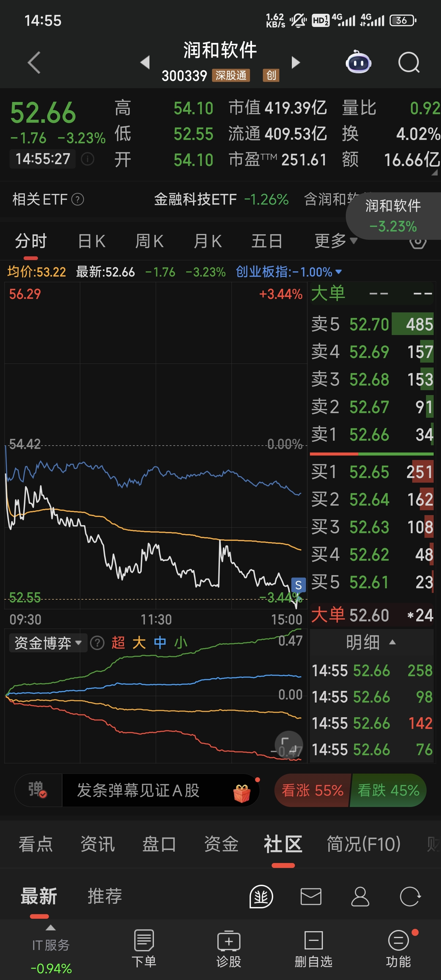Toggle 中 medium order line

click(160, 643)
